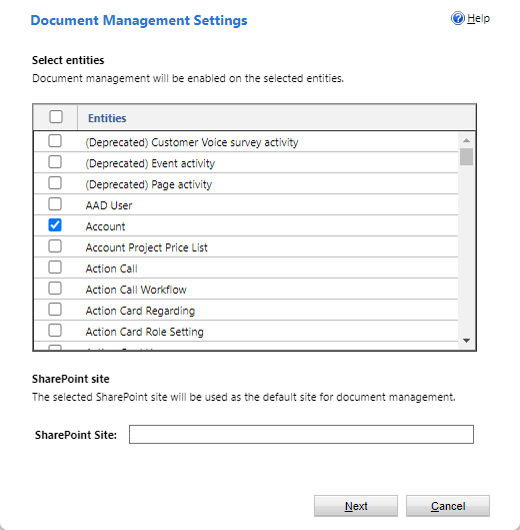The width and height of the screenshot is (520, 530).
Task: Enable the Action Call checkbox
Action: pyautogui.click(x=55, y=267)
